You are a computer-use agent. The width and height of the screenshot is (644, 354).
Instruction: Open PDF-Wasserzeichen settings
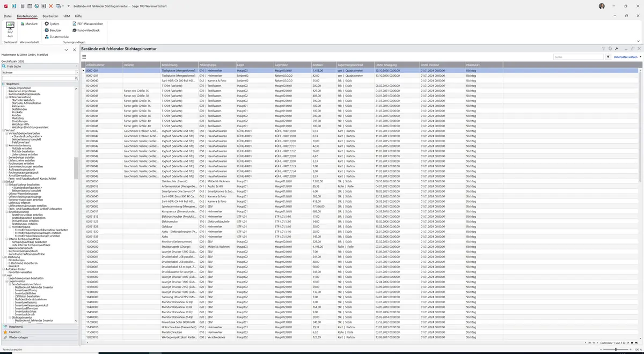coord(87,24)
